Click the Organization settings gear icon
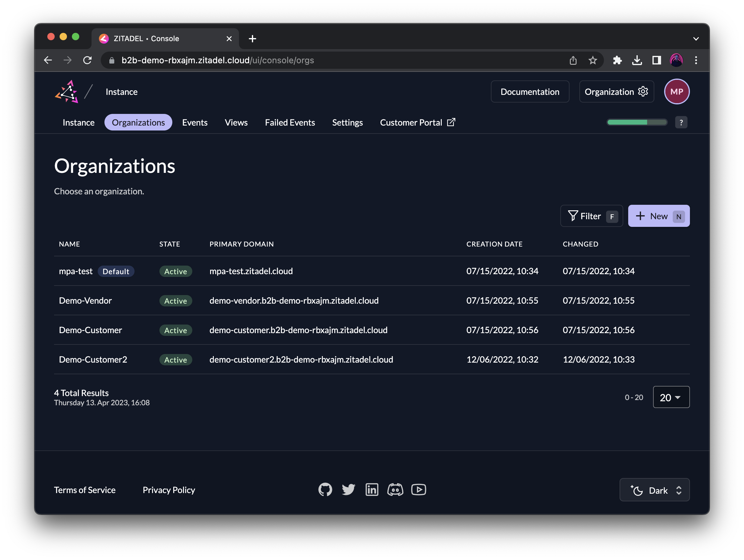744x560 pixels. [643, 91]
